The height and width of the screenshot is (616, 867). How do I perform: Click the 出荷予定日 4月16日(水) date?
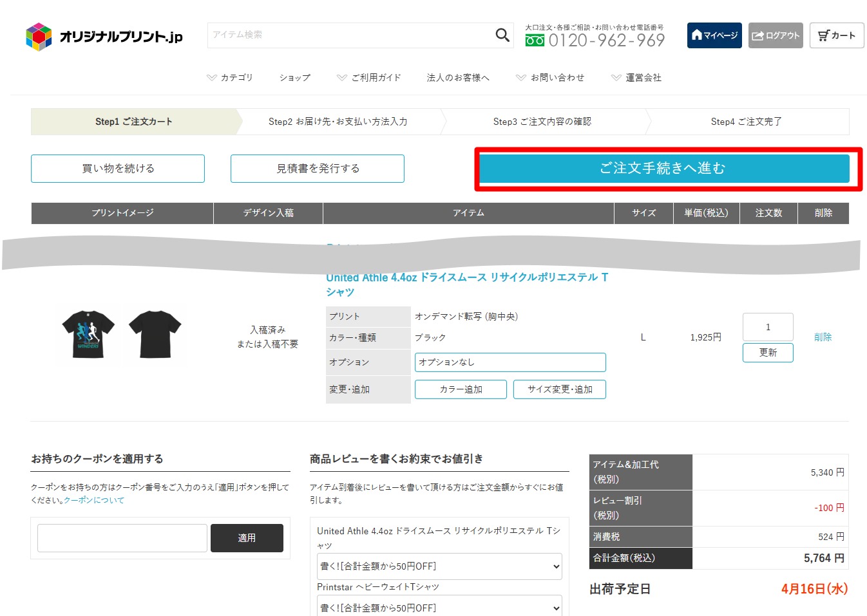814,589
